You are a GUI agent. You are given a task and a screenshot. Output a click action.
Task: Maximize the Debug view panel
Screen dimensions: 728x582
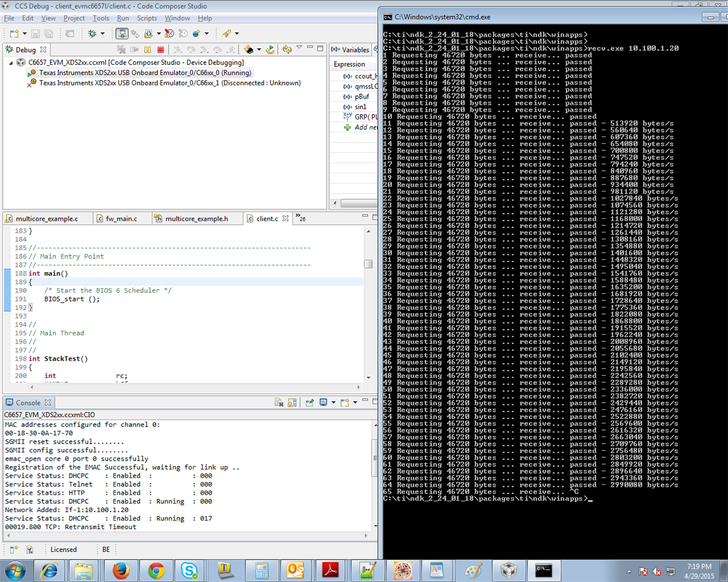(320, 48)
